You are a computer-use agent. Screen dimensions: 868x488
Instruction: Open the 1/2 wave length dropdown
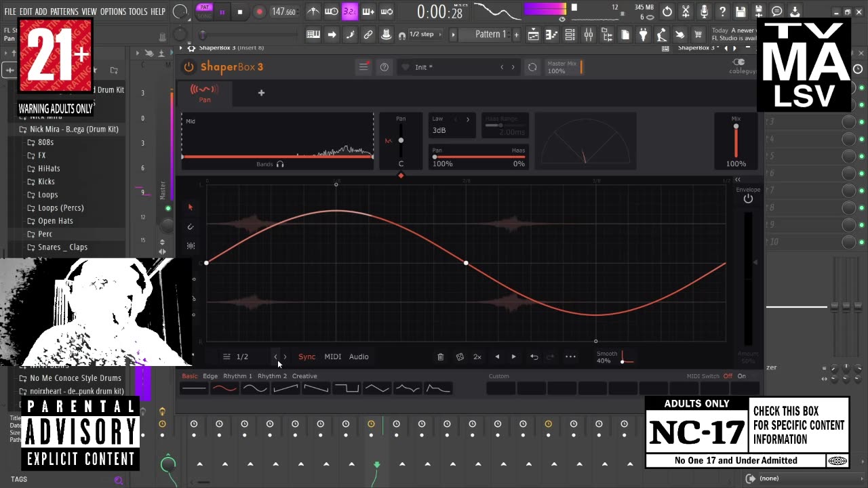pyautogui.click(x=236, y=357)
